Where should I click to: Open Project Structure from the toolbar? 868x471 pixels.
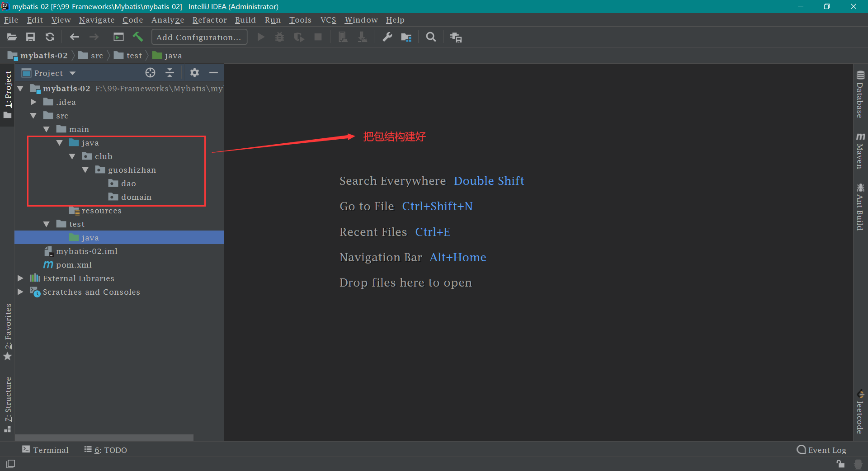click(x=406, y=37)
